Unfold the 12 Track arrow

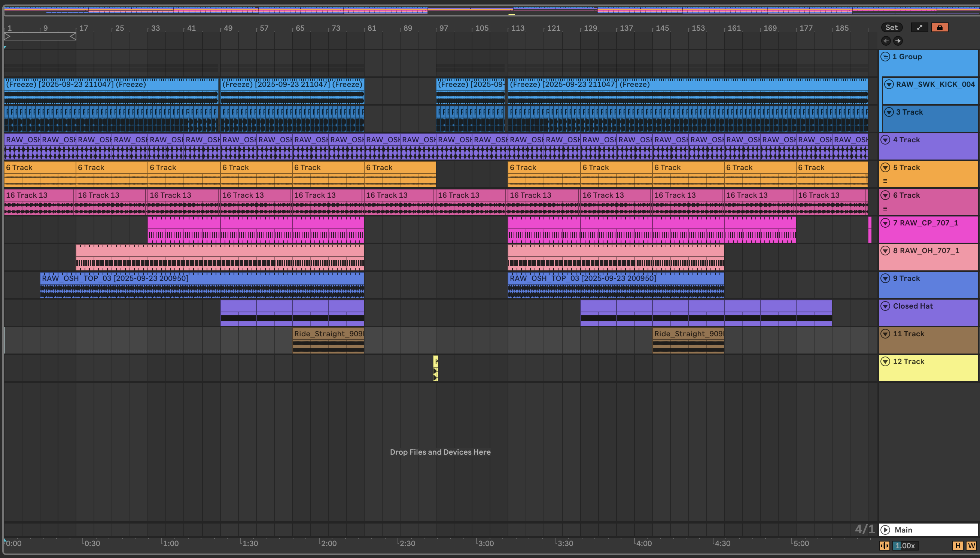[885, 361]
